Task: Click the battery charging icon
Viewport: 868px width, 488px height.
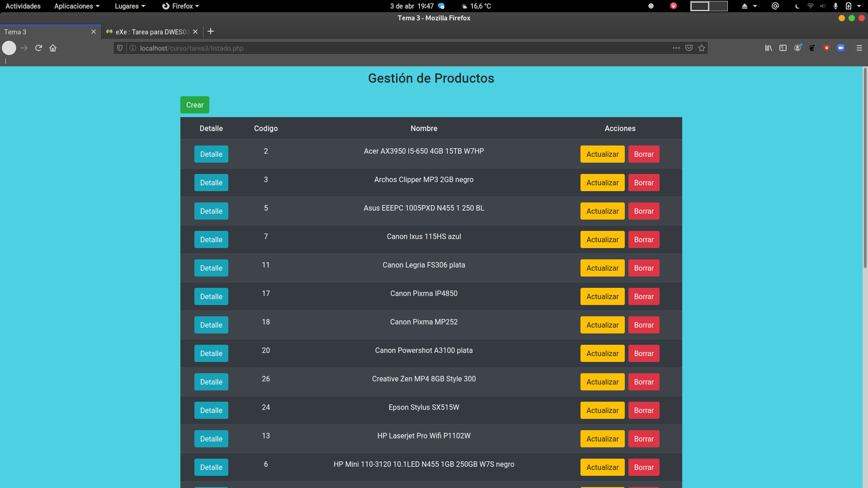Action: (x=849, y=6)
